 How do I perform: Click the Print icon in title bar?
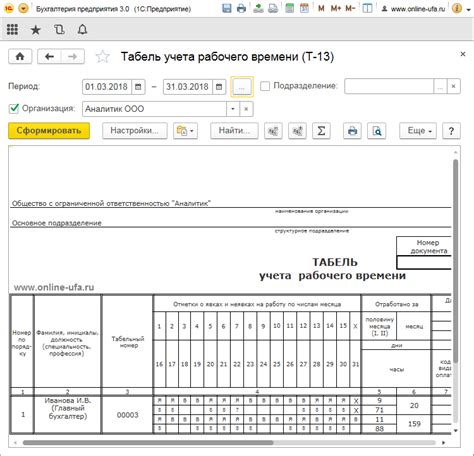(x=241, y=9)
